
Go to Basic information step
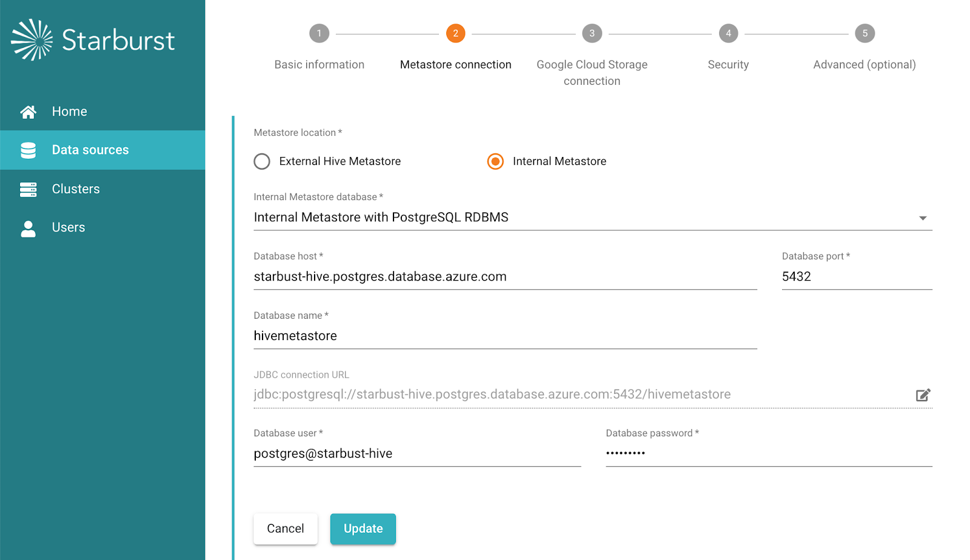(319, 33)
